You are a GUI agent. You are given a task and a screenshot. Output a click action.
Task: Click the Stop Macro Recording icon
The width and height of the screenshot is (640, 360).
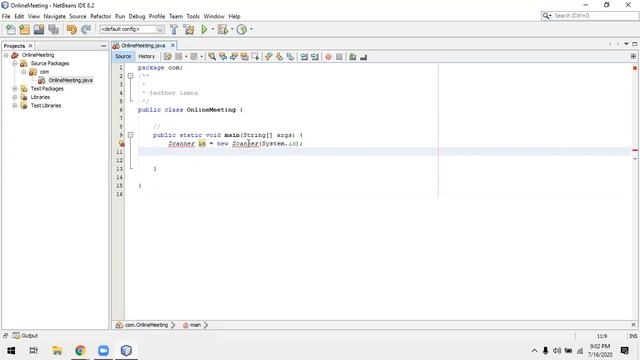[339, 57]
